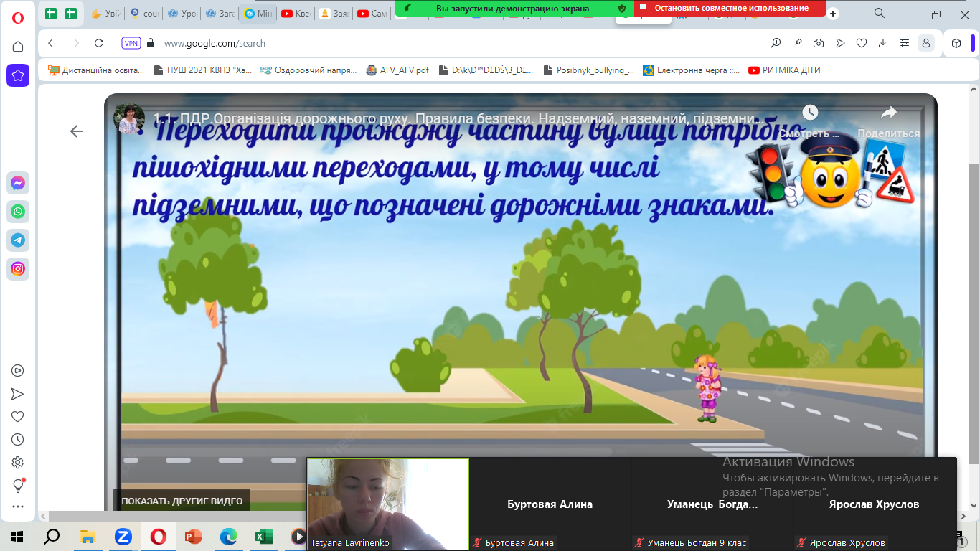Stop screen sharing red button
This screenshot has width=980, height=551.
coord(730,8)
